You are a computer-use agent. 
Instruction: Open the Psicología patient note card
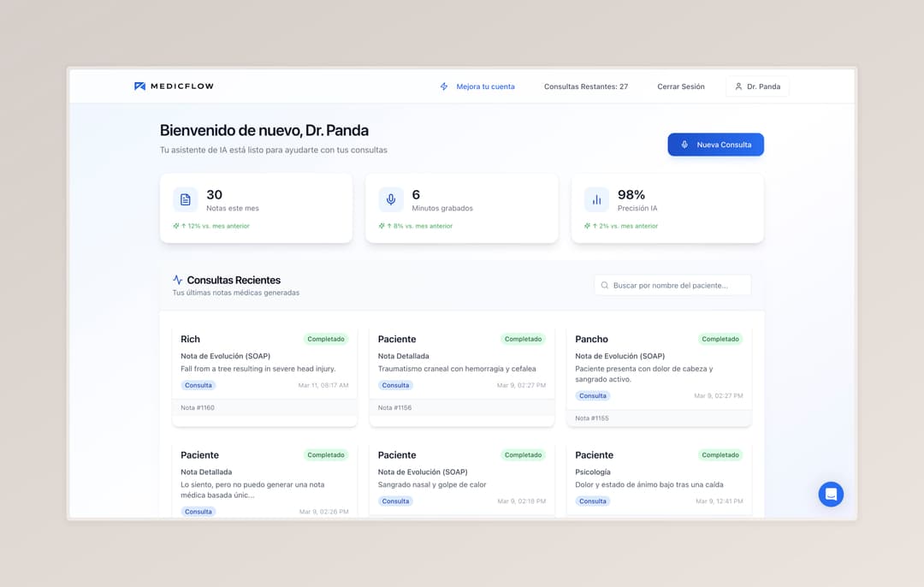click(x=659, y=477)
